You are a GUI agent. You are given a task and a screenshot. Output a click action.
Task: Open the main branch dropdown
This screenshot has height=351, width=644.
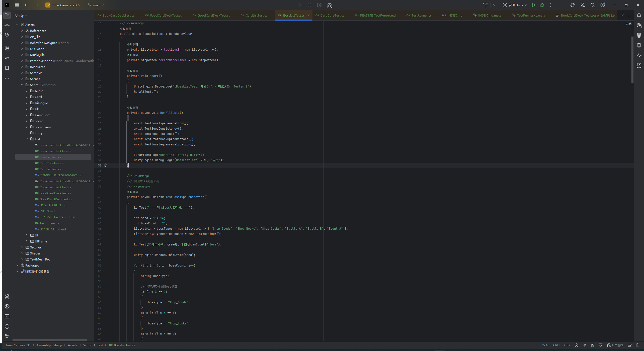[96, 5]
